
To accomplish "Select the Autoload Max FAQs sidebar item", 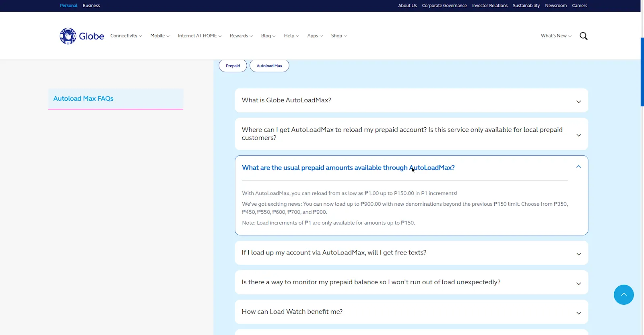I will pyautogui.click(x=116, y=99).
